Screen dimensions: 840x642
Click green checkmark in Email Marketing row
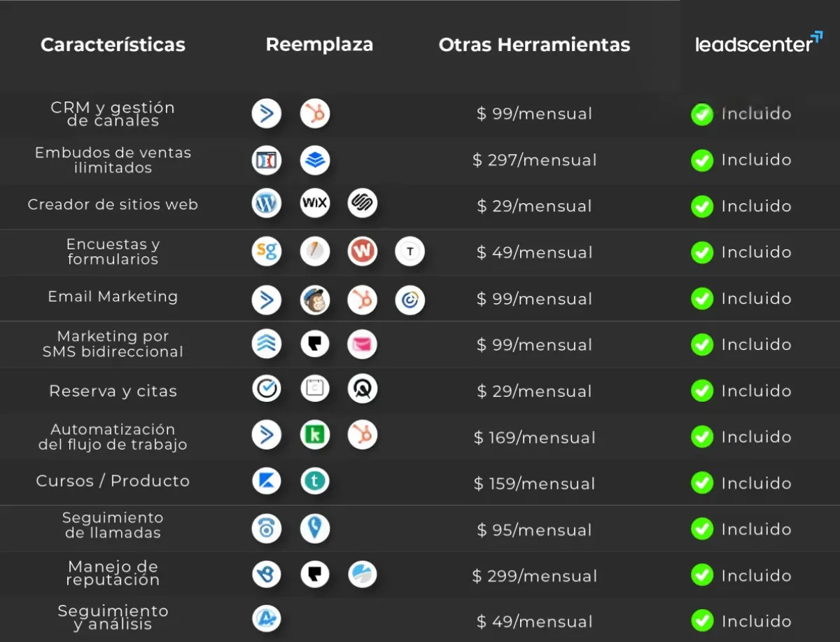click(702, 299)
